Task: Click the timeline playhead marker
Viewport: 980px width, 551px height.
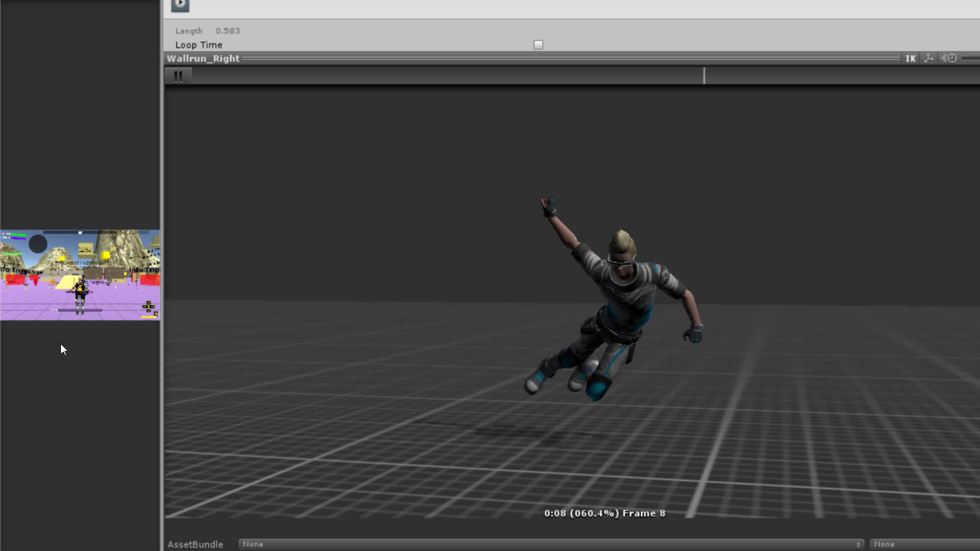Action: (x=704, y=76)
